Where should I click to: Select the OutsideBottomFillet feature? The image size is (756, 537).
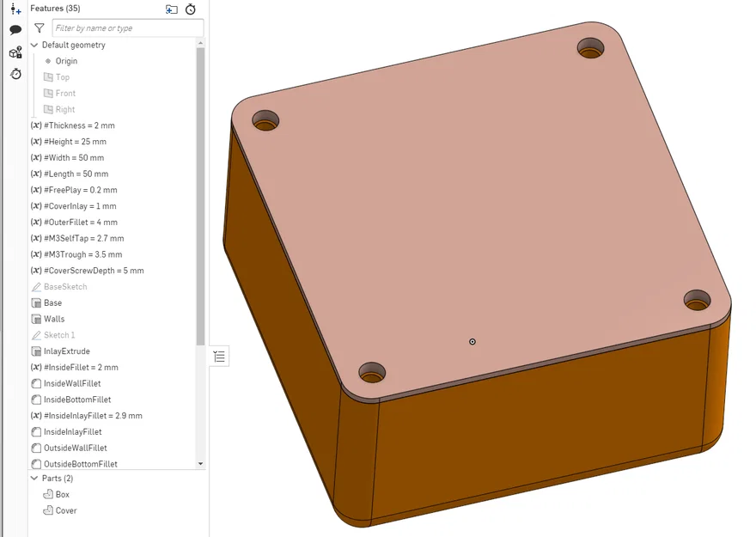pyautogui.click(x=74, y=464)
